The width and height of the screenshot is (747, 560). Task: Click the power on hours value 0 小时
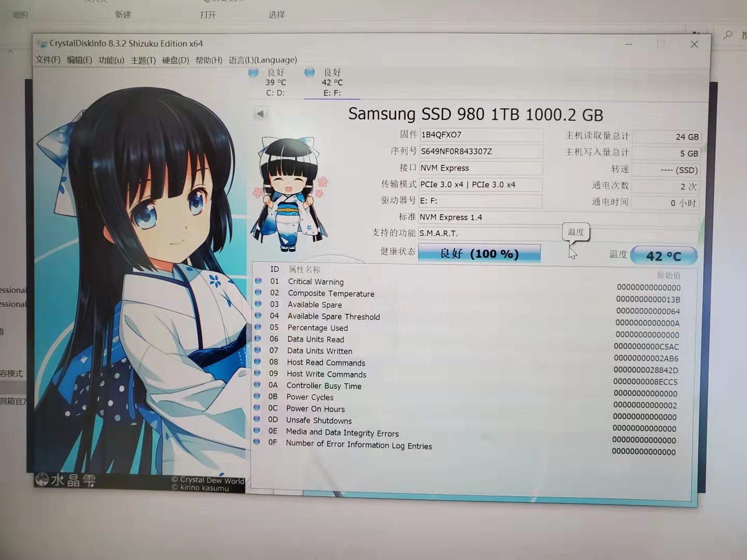[x=666, y=203]
